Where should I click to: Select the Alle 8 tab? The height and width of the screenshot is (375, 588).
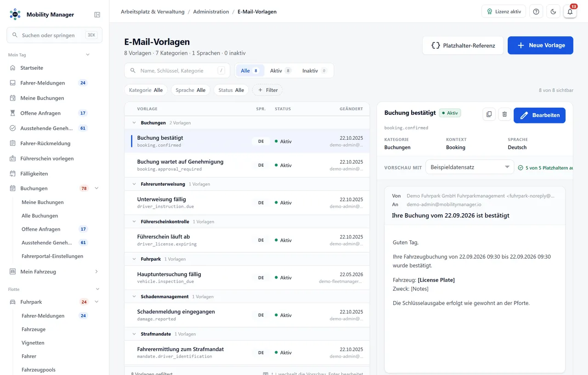point(250,71)
